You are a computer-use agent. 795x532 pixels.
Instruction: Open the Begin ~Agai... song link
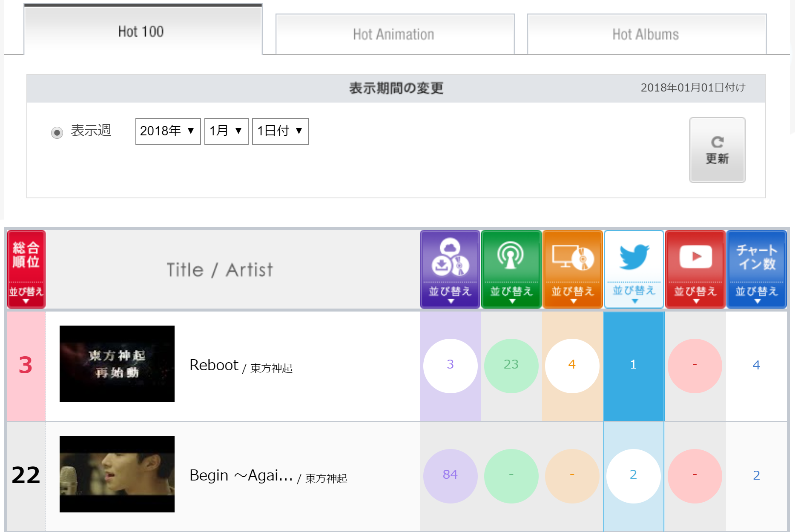tap(241, 475)
